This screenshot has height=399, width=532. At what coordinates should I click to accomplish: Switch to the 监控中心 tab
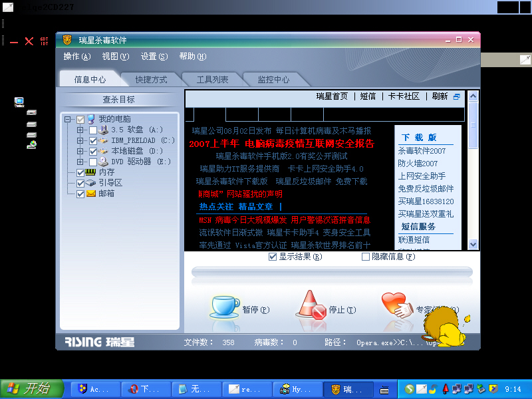[273, 80]
